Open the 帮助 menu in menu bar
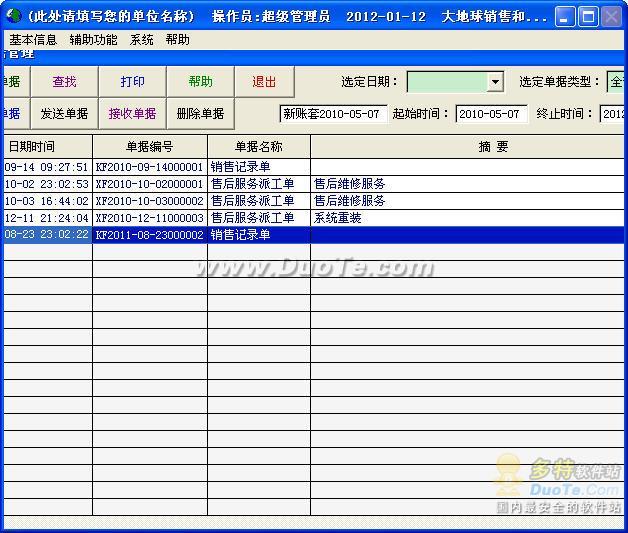Viewport: 628px width, 533px height. 177,40
